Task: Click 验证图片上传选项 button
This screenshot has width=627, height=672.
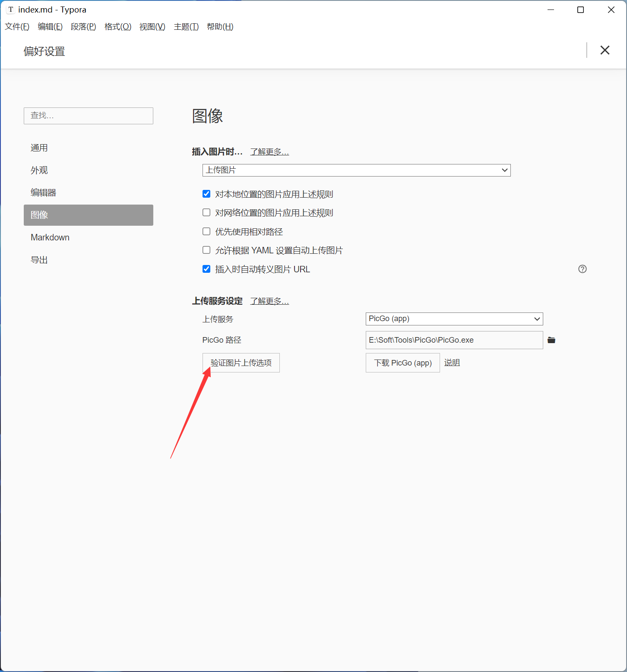Action: click(x=241, y=363)
